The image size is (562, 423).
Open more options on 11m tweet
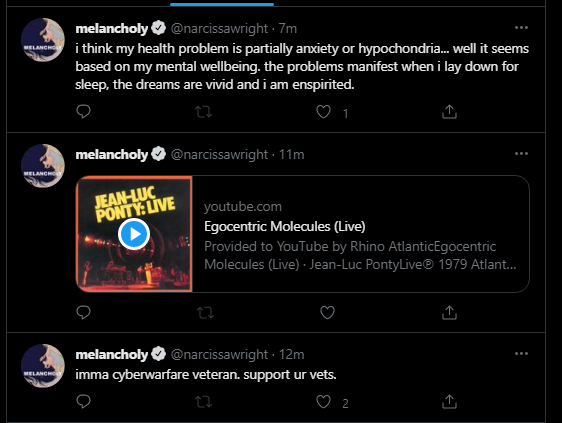click(521, 154)
